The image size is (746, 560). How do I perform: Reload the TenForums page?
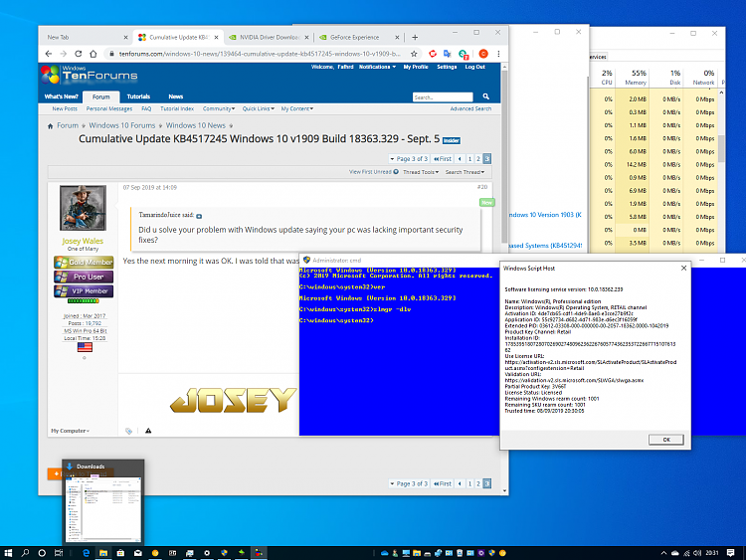pos(78,54)
